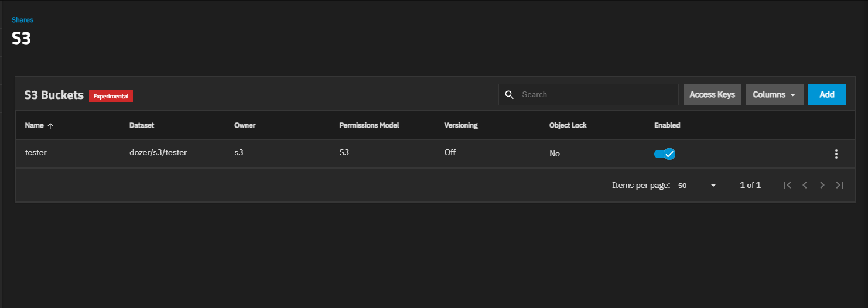Click the Name column sort arrow

tap(50, 126)
